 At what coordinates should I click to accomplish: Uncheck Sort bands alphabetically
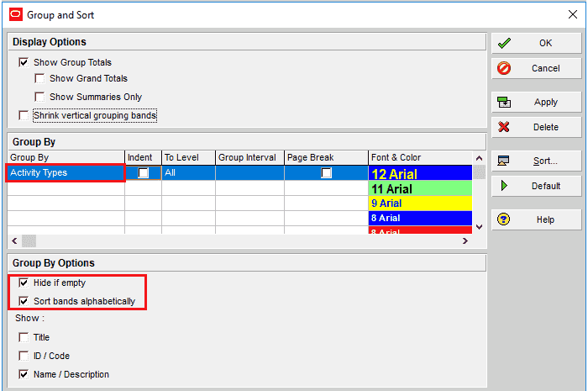point(24,301)
